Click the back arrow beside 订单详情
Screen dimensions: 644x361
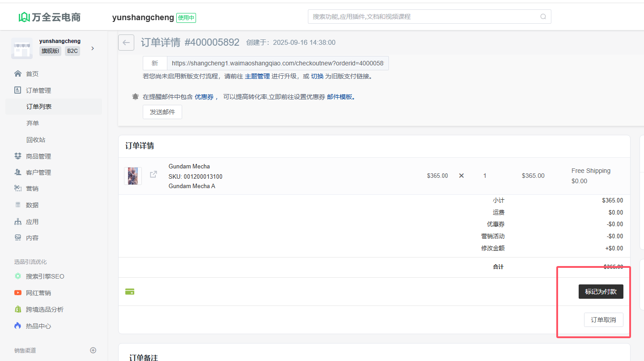(126, 43)
